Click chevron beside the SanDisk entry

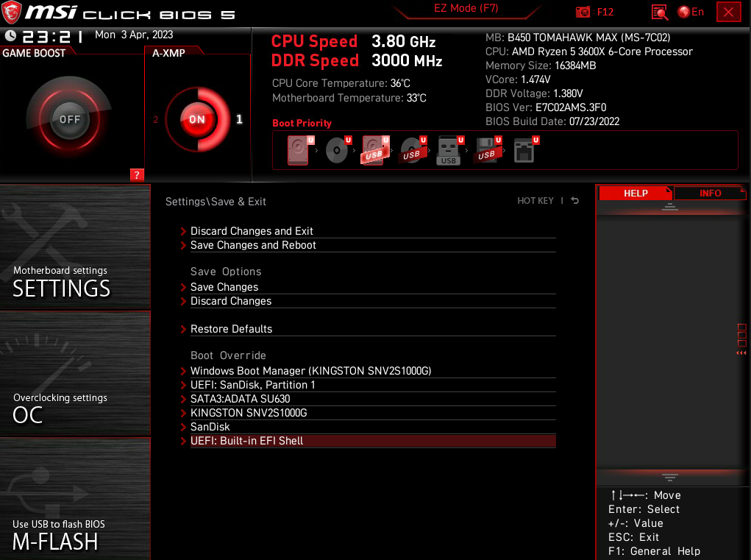tap(183, 427)
